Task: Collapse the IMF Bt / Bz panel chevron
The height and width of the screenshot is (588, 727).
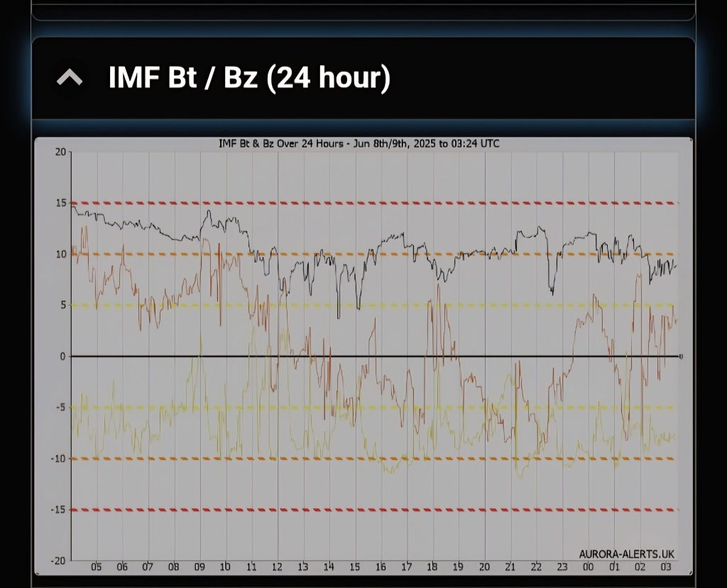Action: [70, 78]
